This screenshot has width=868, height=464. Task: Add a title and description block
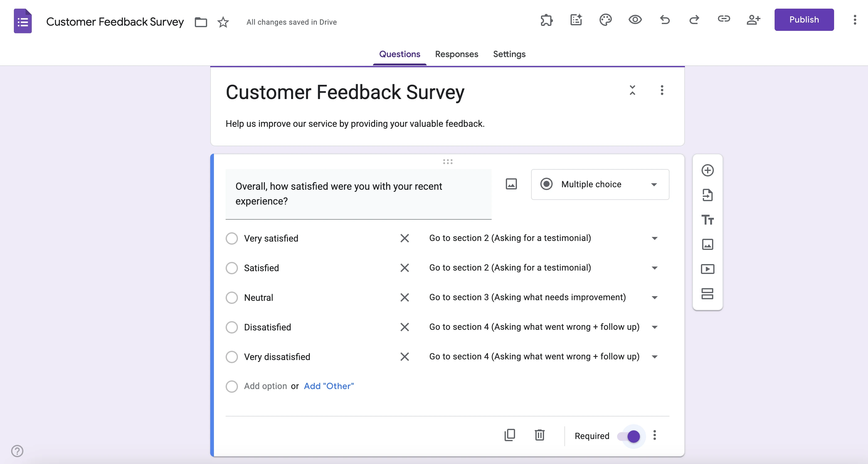click(708, 220)
